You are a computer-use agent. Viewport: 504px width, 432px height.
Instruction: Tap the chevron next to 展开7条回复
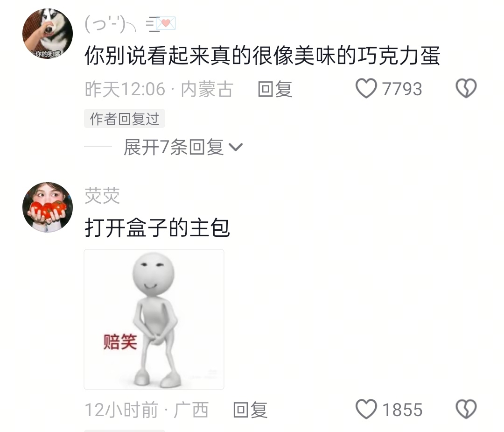pos(236,147)
